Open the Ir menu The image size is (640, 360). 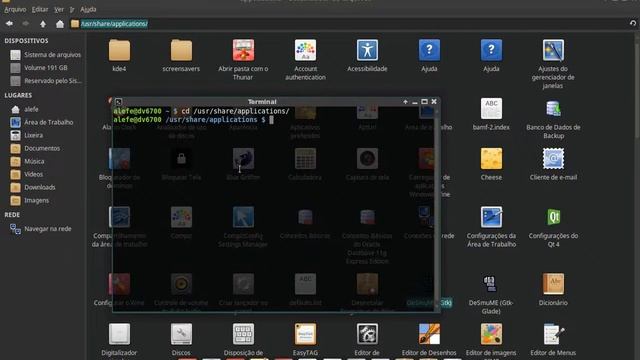point(72,9)
